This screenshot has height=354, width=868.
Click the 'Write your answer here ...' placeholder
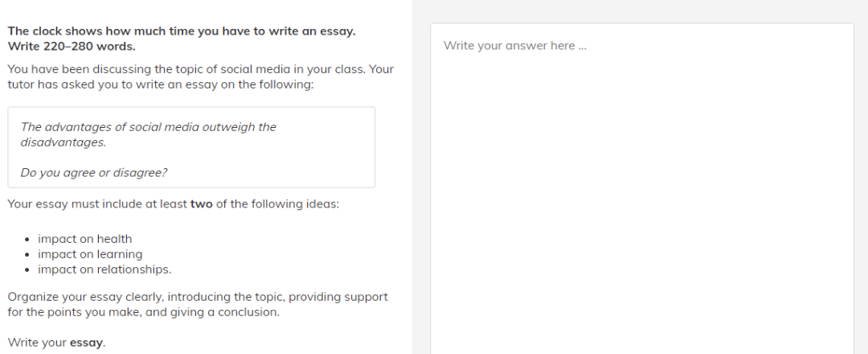point(514,46)
